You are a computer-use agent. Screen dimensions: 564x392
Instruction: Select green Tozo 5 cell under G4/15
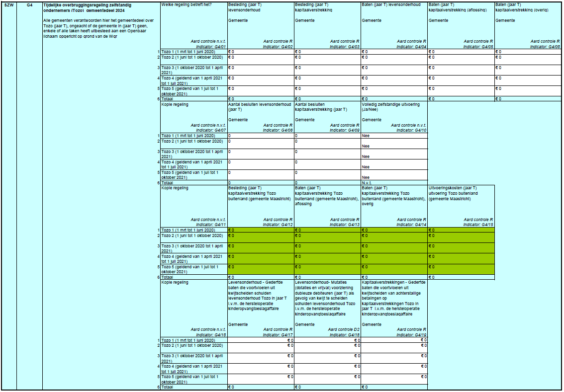click(461, 269)
